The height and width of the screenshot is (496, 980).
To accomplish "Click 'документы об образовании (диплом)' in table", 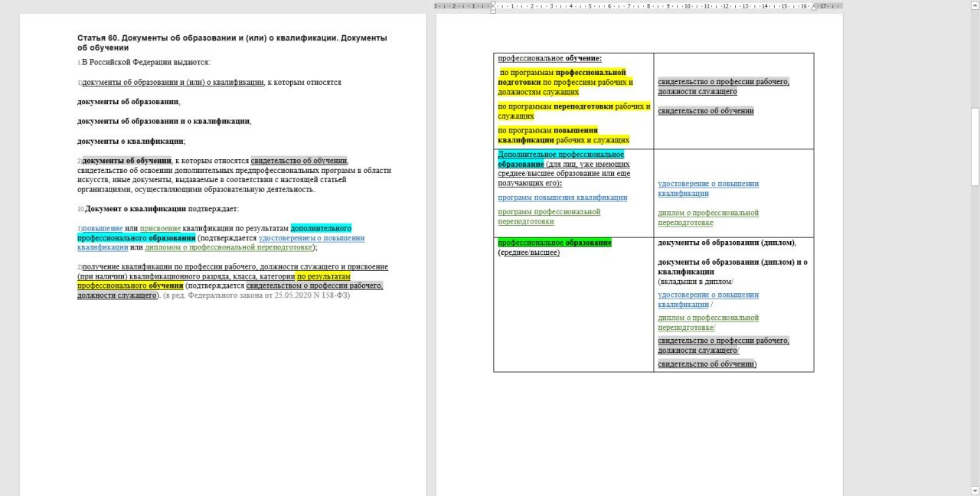I will (x=726, y=243).
